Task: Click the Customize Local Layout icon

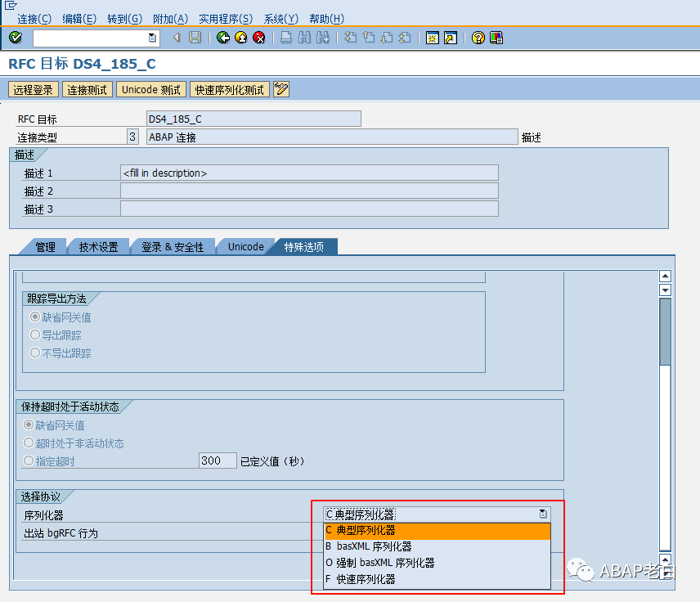Action: click(496, 38)
